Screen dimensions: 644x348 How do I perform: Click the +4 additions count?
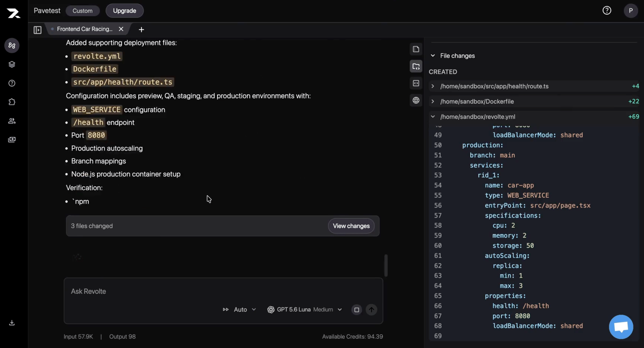(635, 86)
